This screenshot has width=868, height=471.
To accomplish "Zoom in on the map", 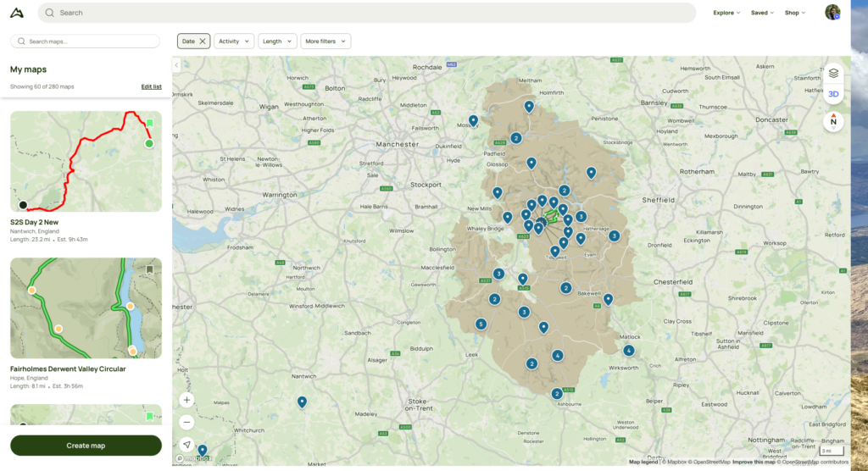I will click(x=187, y=400).
